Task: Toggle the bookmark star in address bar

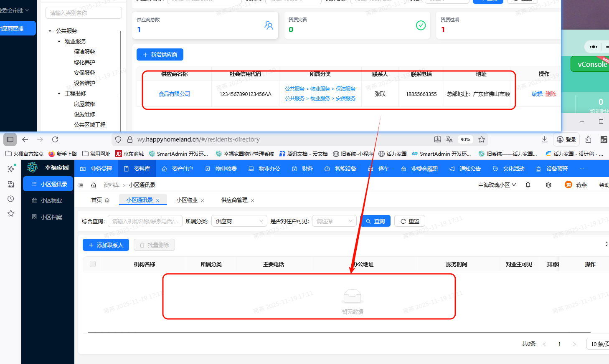Action: tap(482, 139)
